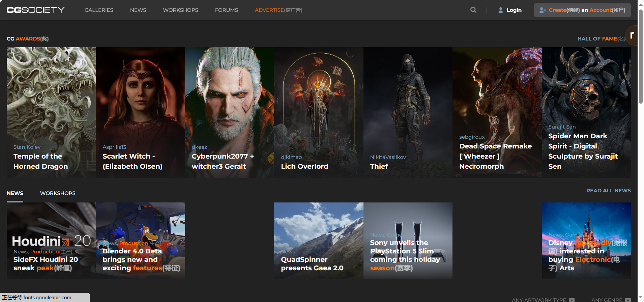Open 'Blender 4.0 Beta brings new' headline
The height and width of the screenshot is (302, 644).
[x=141, y=259]
